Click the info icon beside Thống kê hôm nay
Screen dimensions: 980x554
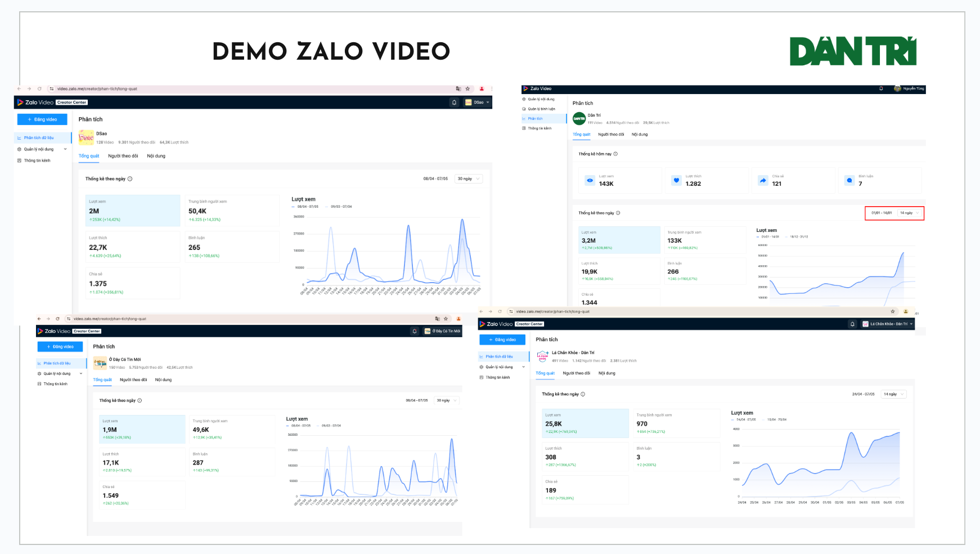click(x=615, y=154)
